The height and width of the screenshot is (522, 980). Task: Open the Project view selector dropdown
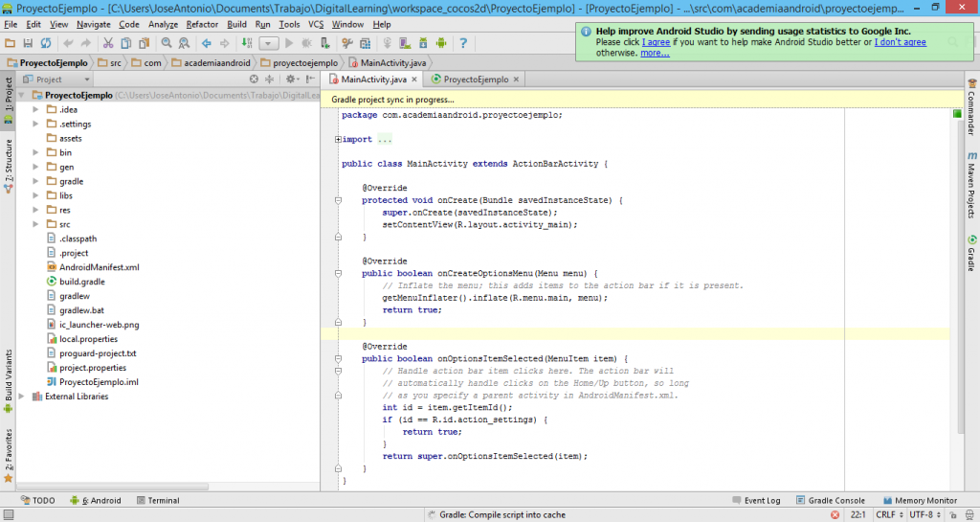(x=56, y=79)
